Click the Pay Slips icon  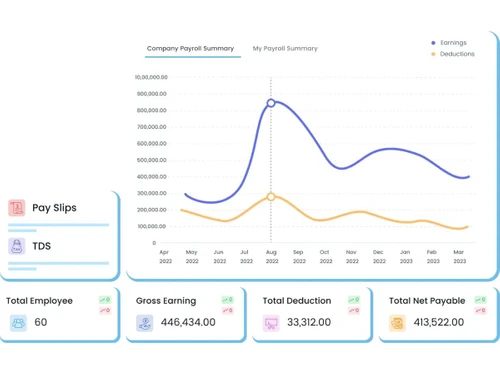point(17,208)
